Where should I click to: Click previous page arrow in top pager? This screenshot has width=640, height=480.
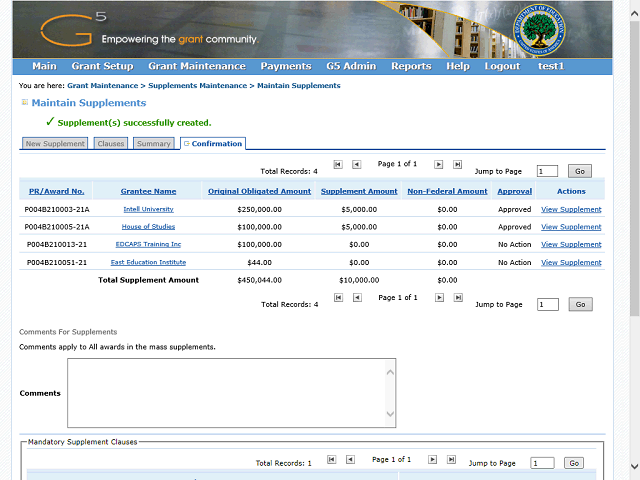click(x=356, y=164)
